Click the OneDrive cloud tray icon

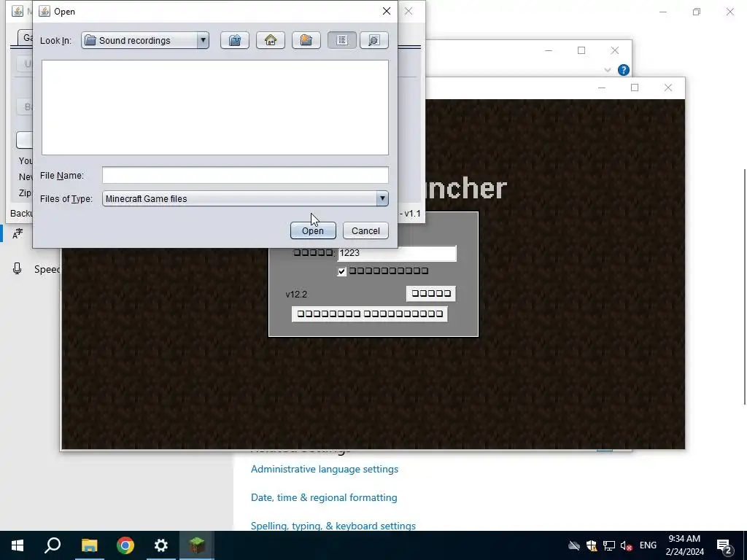(x=573, y=545)
